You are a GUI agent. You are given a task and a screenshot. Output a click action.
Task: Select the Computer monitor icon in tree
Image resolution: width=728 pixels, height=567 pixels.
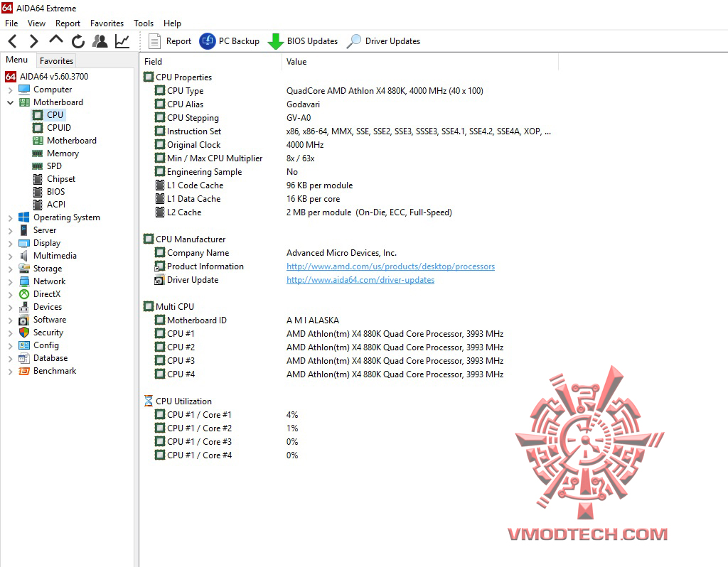pyautogui.click(x=24, y=89)
